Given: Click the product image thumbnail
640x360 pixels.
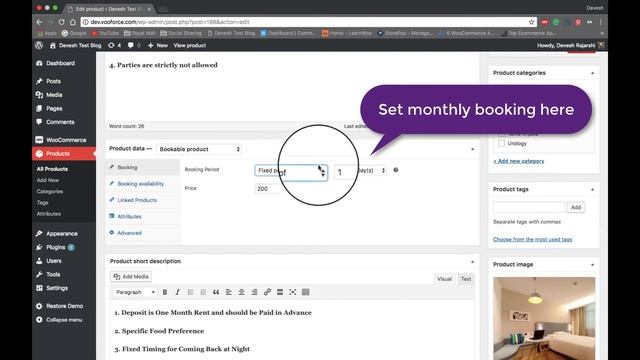Looking at the screenshot, I should [544, 318].
